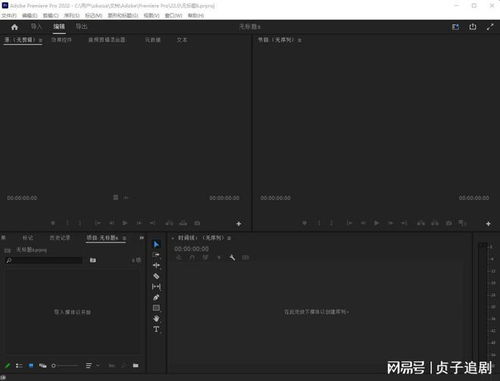This screenshot has width=500, height=381.
Task: Go to In point in Source monitor
Action: [98, 223]
